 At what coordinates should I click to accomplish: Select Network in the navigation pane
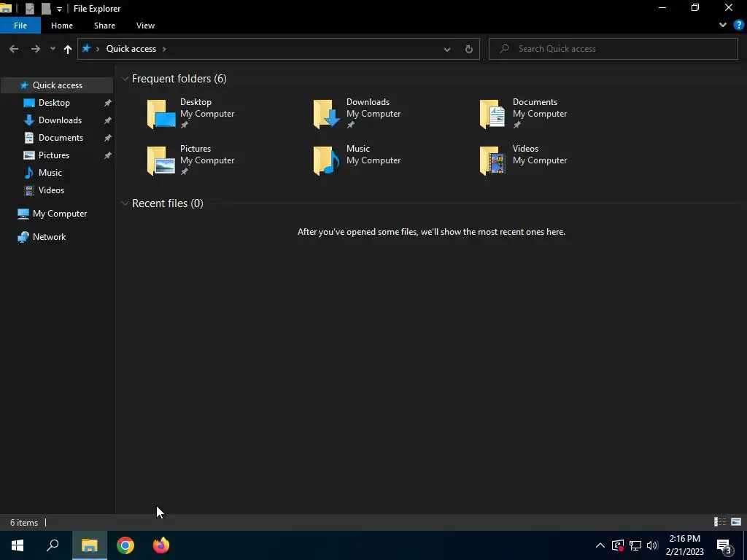pyautogui.click(x=49, y=237)
